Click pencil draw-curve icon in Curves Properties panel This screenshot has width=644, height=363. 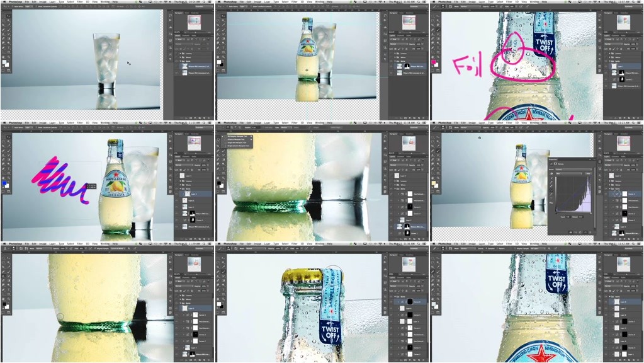[551, 194]
